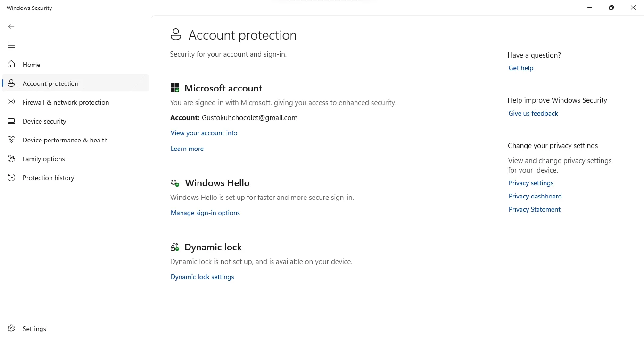
Task: Open Device performance & health
Action: (x=75, y=140)
